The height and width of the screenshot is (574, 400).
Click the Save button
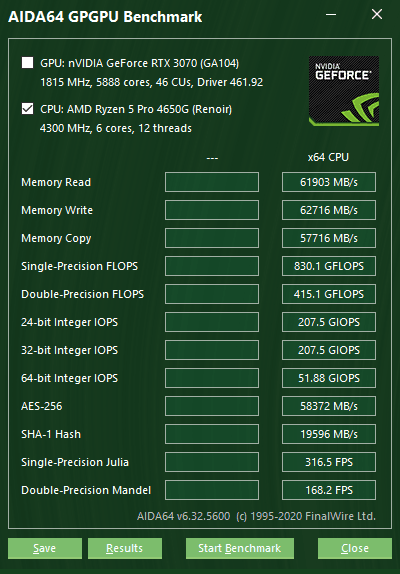pos(45,548)
